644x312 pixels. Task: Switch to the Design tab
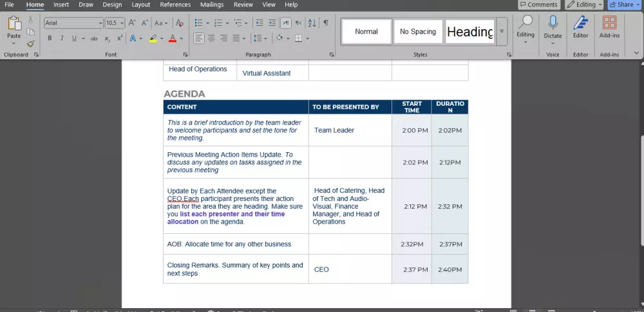tap(112, 5)
